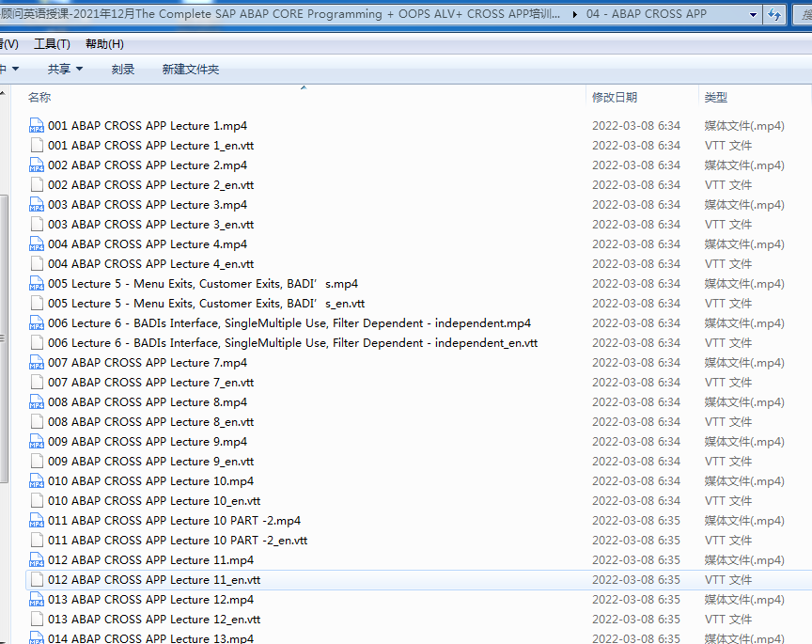Viewport: 812px width, 644px height.
Task: Click type VTT 文件 of 009 Lecture 9_en.vtt
Action: [x=728, y=461]
